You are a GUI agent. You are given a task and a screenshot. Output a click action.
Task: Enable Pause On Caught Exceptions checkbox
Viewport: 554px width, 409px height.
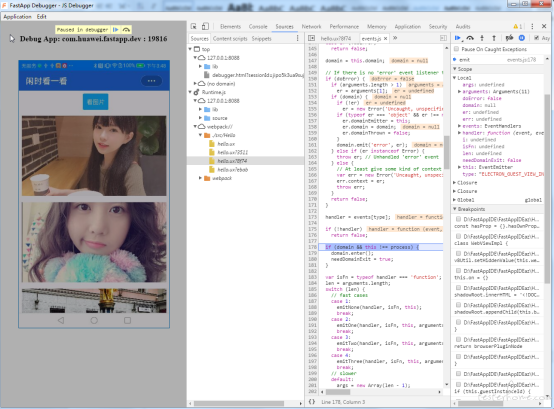pos(456,49)
